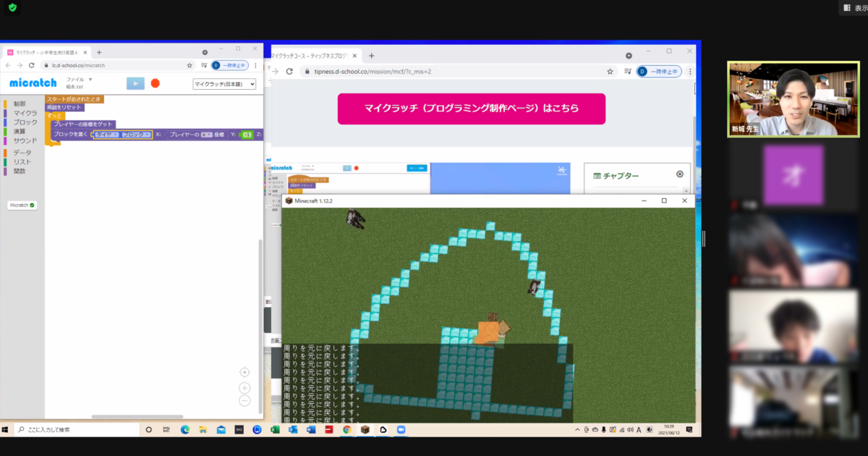
Task: Click the orange データ category color swatch
Action: coord(6,153)
